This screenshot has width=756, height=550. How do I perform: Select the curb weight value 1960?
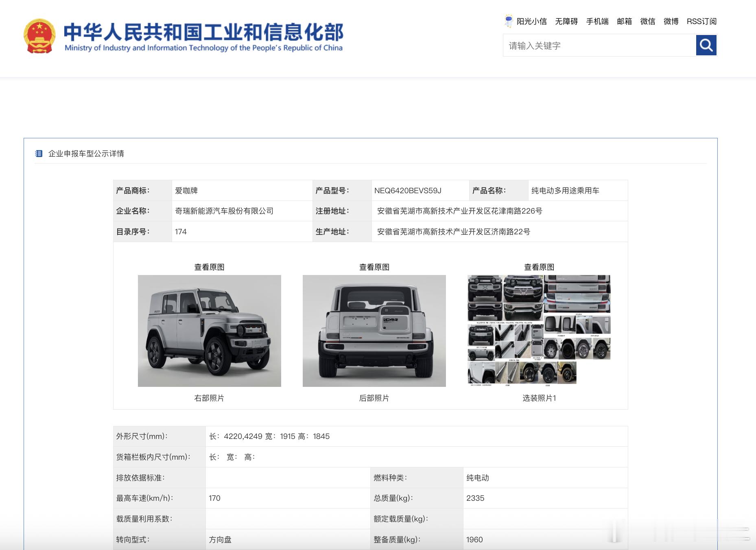[x=474, y=539]
